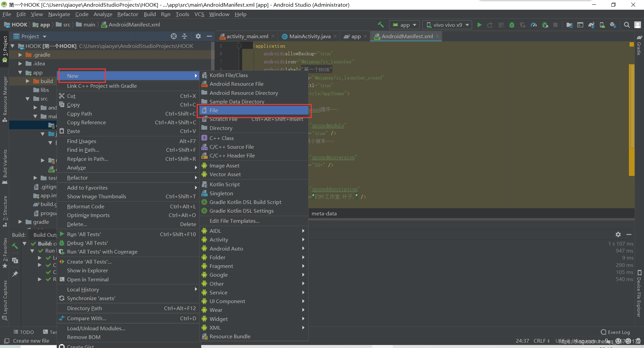The width and height of the screenshot is (644, 348).
Task: Click the Search Everywhere magnifier icon
Action: [627, 25]
